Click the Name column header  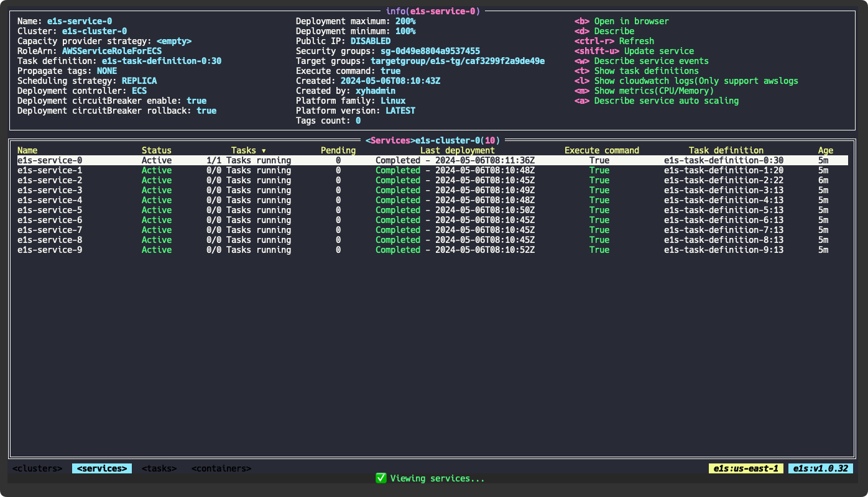(27, 150)
